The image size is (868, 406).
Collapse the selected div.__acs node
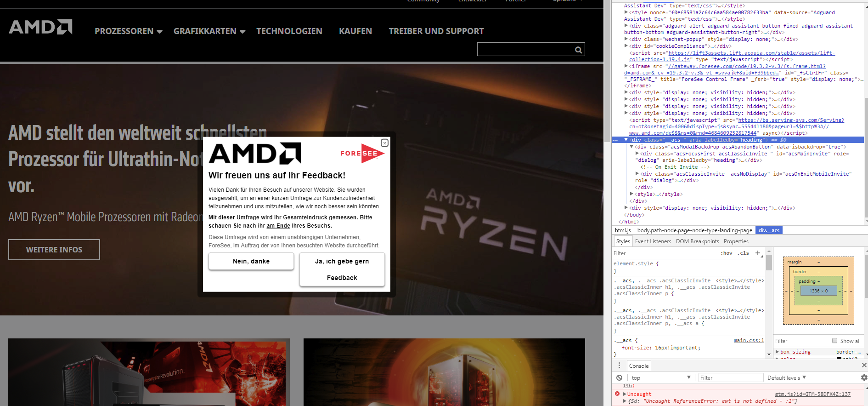[626, 140]
